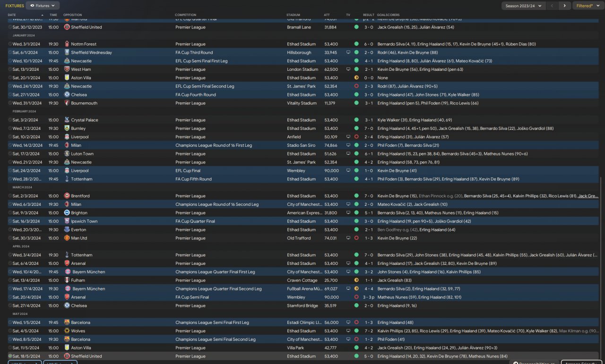The width and height of the screenshot is (605, 364).
Task: Toggle the row marker for Chelsea 27/4/2024
Action: 10,306
